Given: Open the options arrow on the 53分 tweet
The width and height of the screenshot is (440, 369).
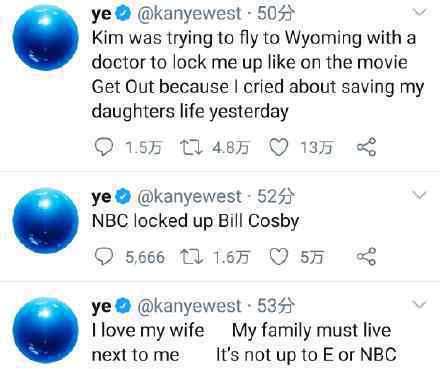Looking at the screenshot, I should coord(419,304).
